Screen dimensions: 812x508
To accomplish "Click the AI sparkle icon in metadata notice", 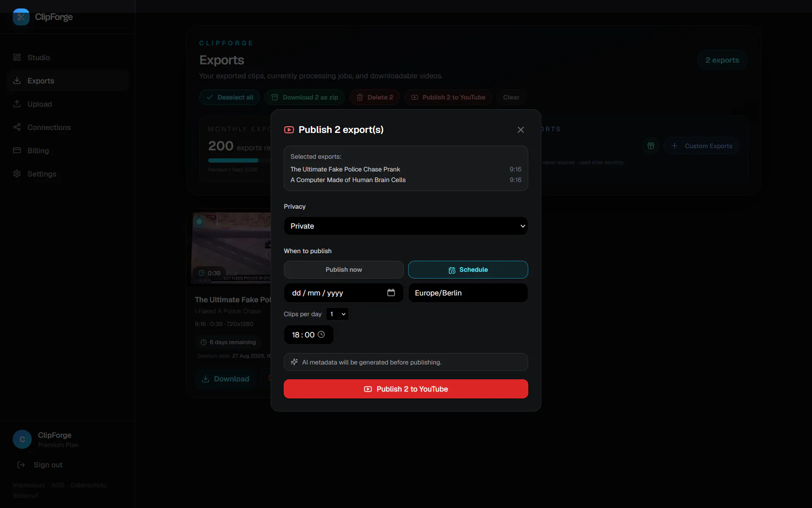I will click(x=294, y=362).
